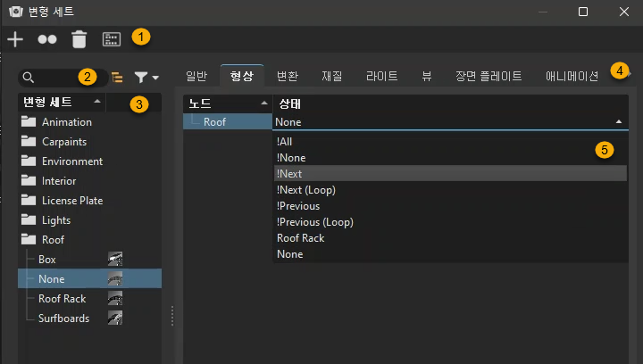Screen dimensions: 643x364
Task: Switch to the 재질 tab
Action: (331, 76)
